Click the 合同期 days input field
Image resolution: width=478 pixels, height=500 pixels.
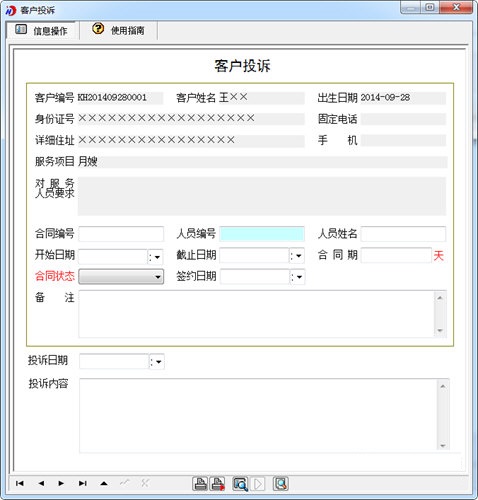[396, 255]
